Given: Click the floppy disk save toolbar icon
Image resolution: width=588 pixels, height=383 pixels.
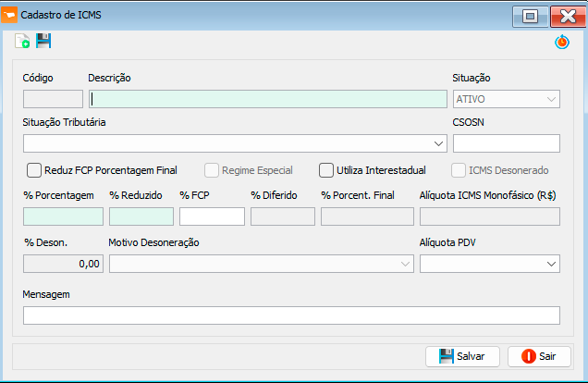Looking at the screenshot, I should tap(43, 41).
